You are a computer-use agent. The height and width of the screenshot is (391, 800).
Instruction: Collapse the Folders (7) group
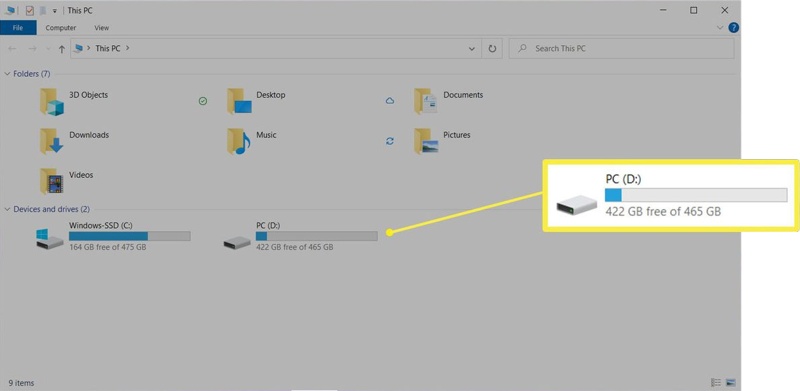coord(7,74)
